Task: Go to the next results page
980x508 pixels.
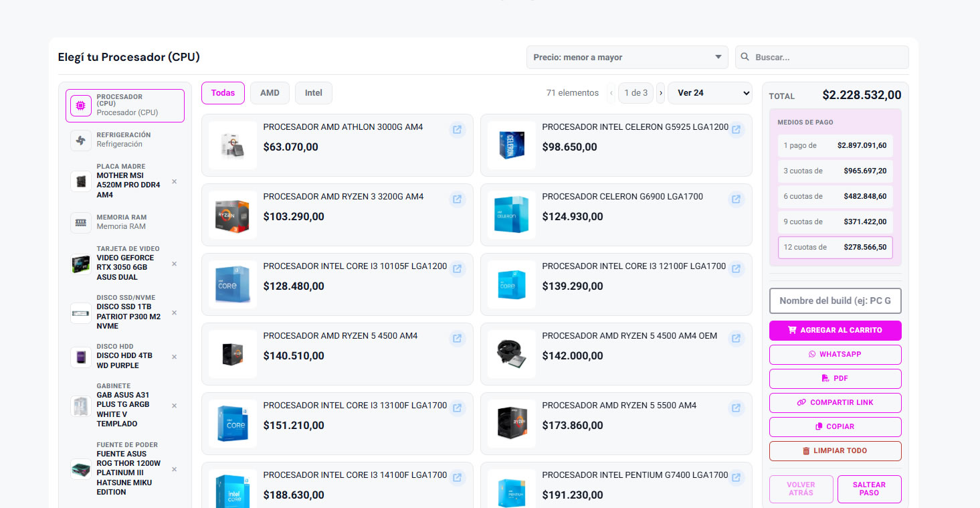Action: click(660, 93)
